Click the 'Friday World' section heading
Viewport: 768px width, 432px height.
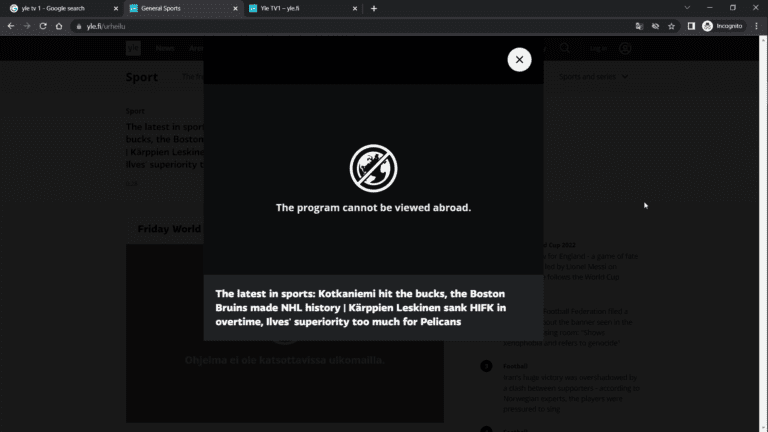(169, 229)
